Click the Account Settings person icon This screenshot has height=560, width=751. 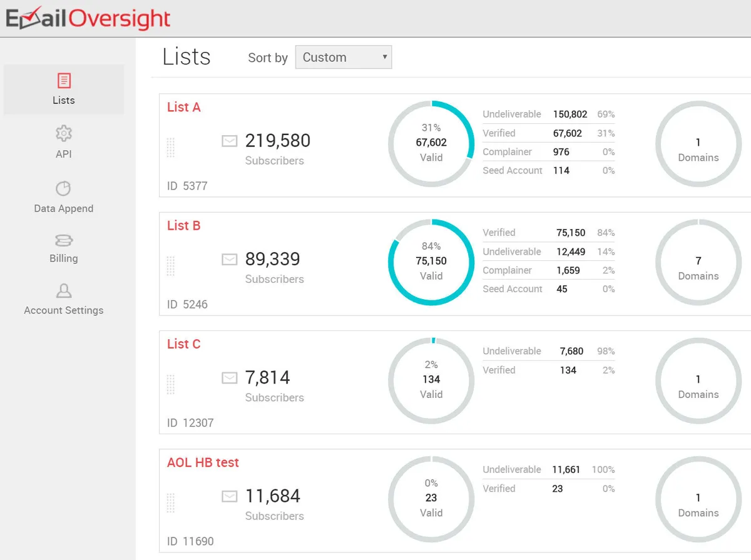[64, 291]
